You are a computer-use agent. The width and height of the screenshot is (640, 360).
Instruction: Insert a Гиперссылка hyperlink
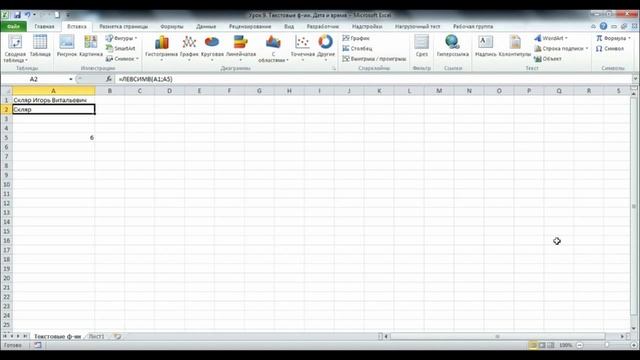tap(452, 46)
